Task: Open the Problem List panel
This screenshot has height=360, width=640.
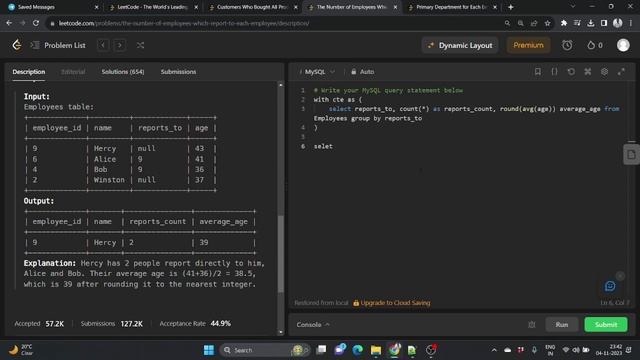Action: 58,45
